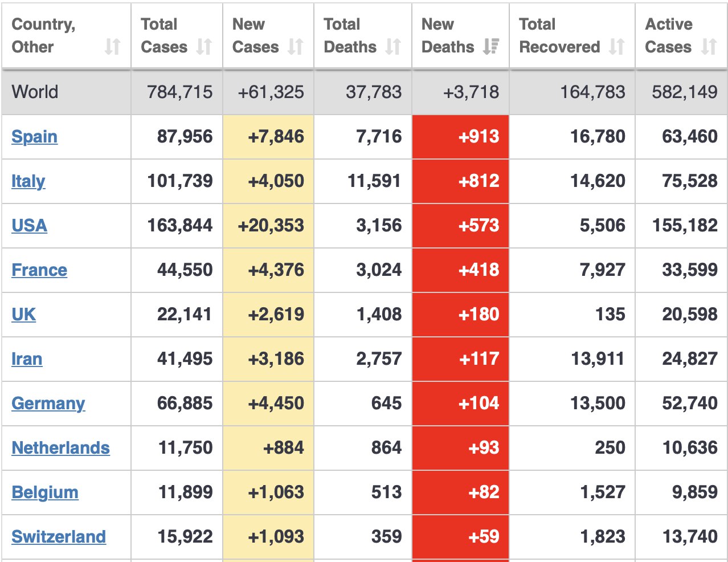
Task: Go to the Germany link
Action: (48, 404)
